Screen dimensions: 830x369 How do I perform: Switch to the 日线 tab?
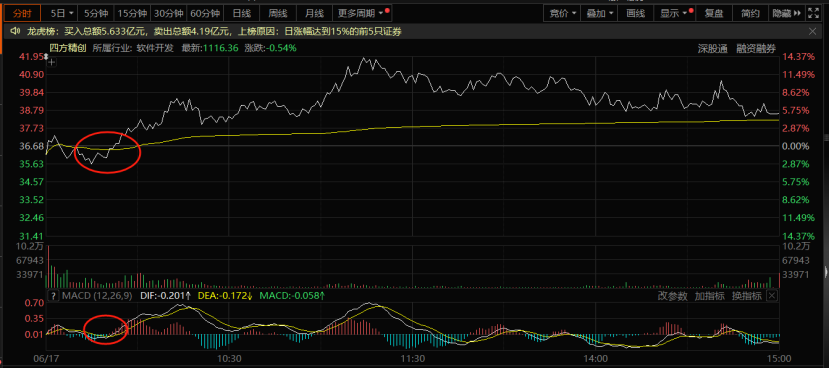tap(242, 13)
